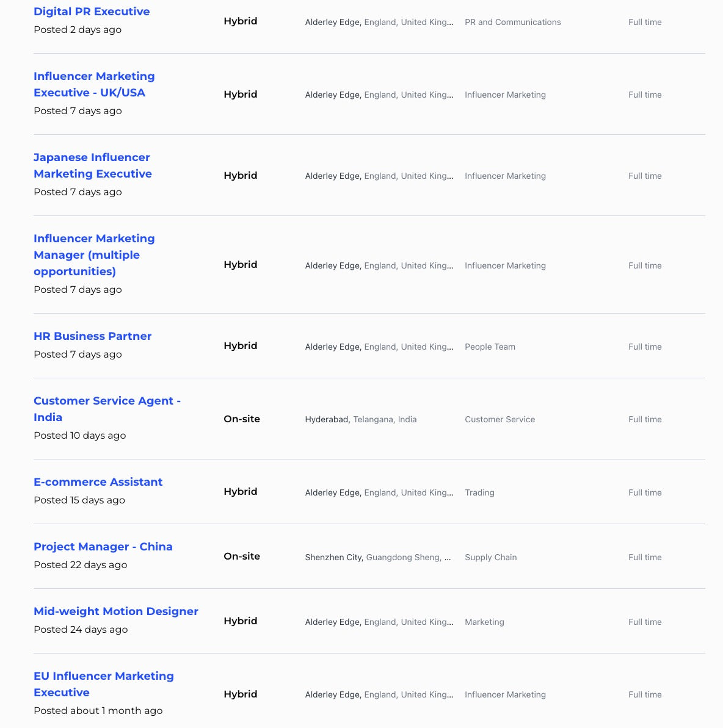Open the EU Influencer Marketing Executive role

point(103,684)
